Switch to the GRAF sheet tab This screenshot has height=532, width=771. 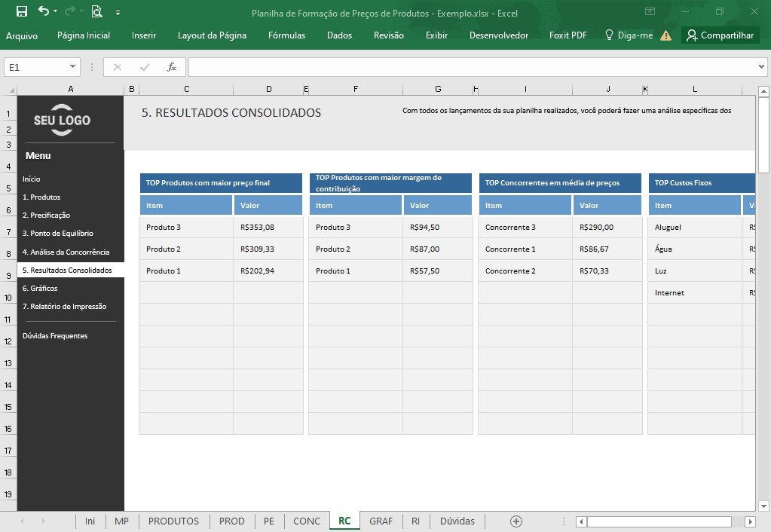pyautogui.click(x=381, y=521)
